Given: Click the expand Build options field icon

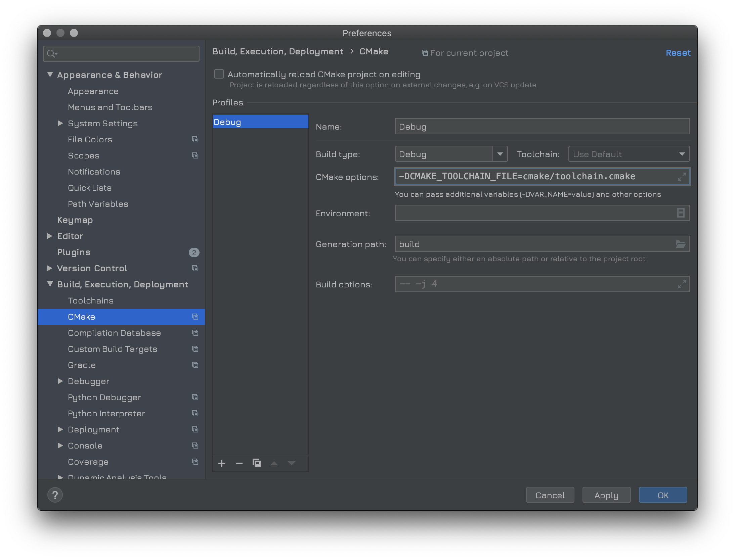Looking at the screenshot, I should pos(682,284).
